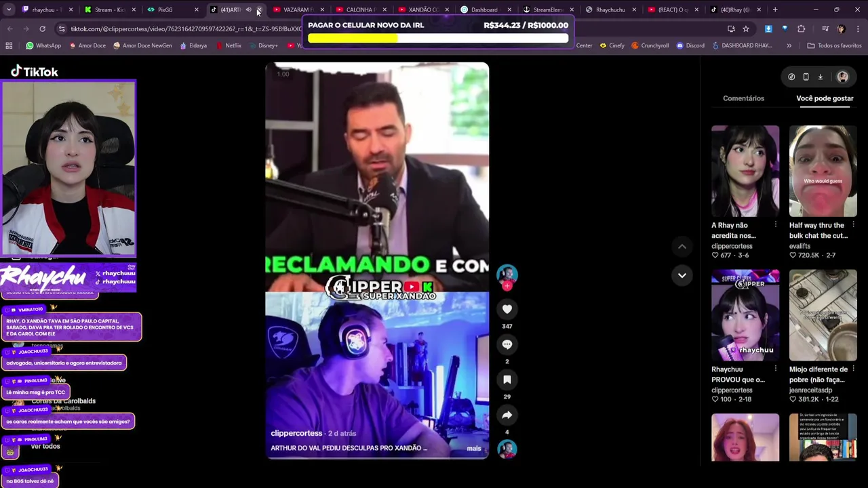Open the WhatsApp bookmark
The height and width of the screenshot is (488, 868).
(x=43, y=45)
